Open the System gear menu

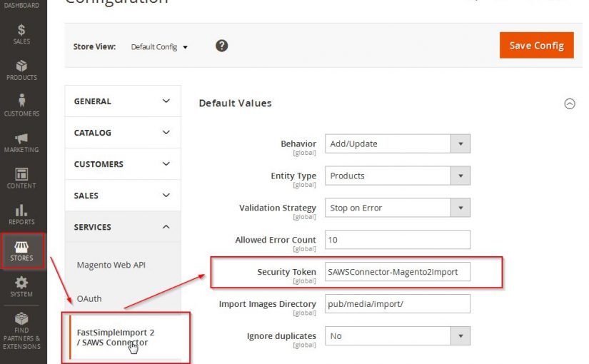21,286
